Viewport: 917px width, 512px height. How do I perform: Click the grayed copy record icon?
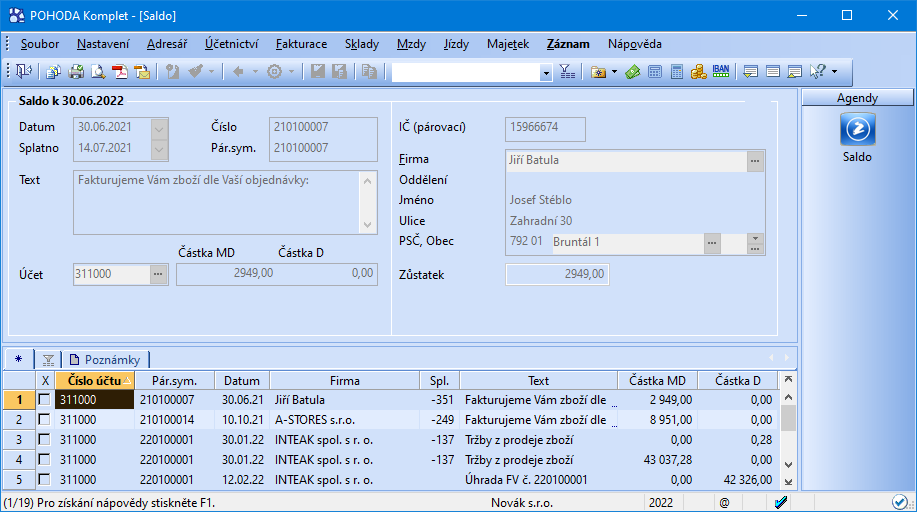(x=369, y=72)
